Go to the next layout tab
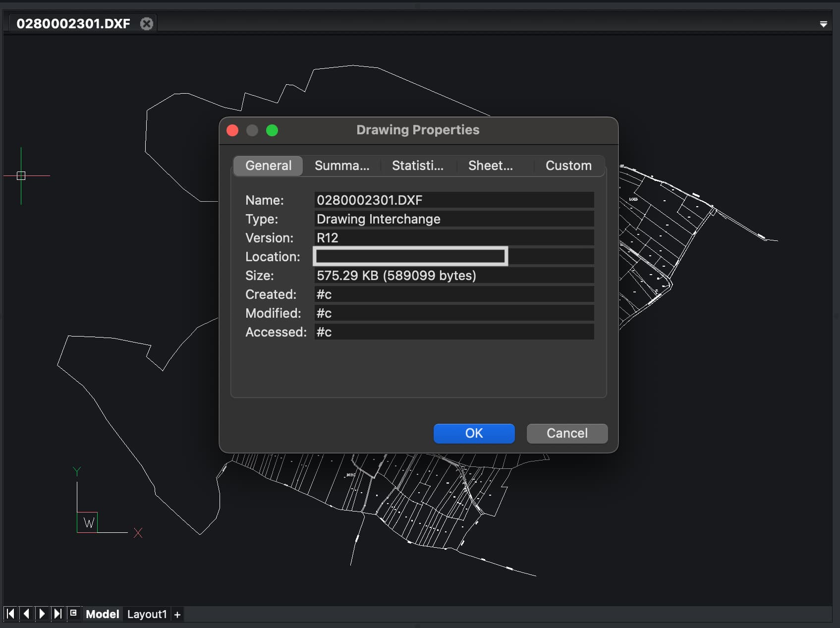 pos(42,614)
